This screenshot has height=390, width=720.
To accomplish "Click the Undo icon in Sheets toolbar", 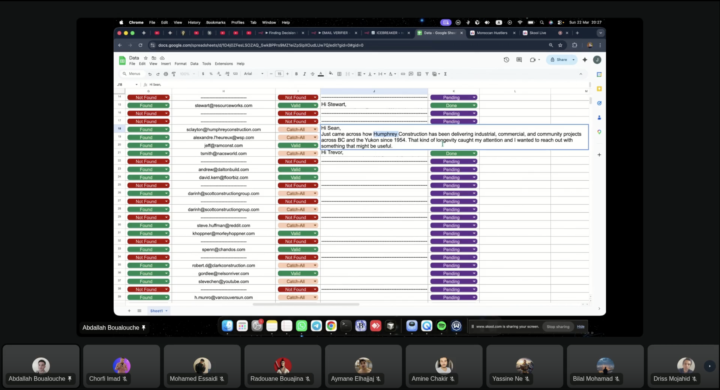I will pyautogui.click(x=150, y=74).
